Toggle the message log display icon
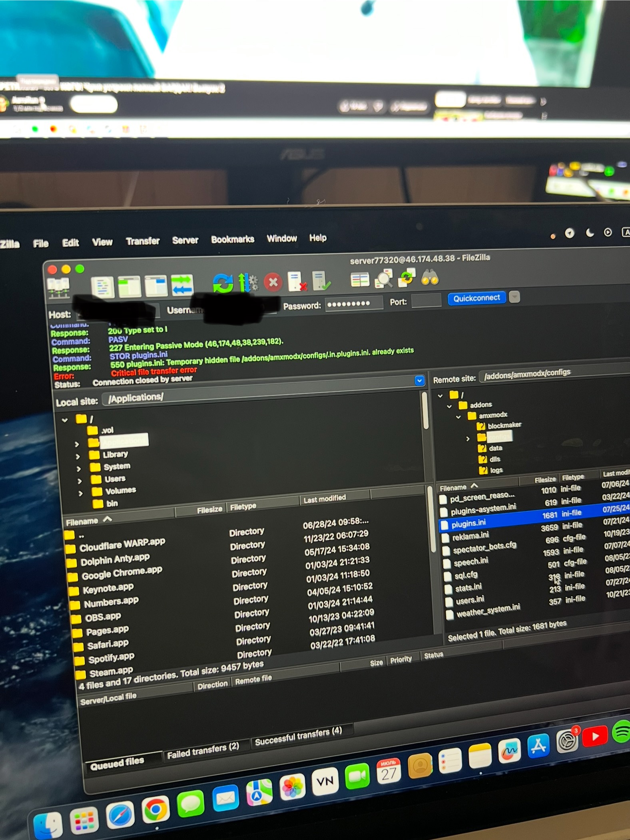This screenshot has height=840, width=630. click(x=103, y=287)
